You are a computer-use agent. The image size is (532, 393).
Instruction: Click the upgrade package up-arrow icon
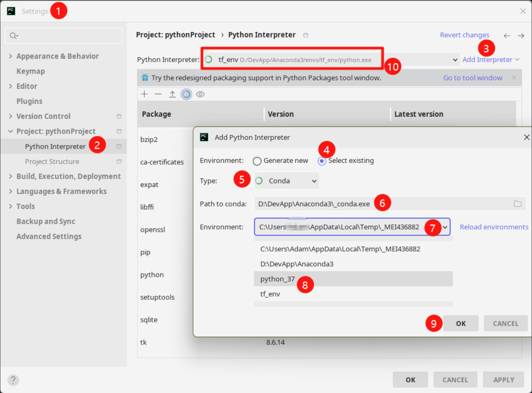tap(172, 94)
